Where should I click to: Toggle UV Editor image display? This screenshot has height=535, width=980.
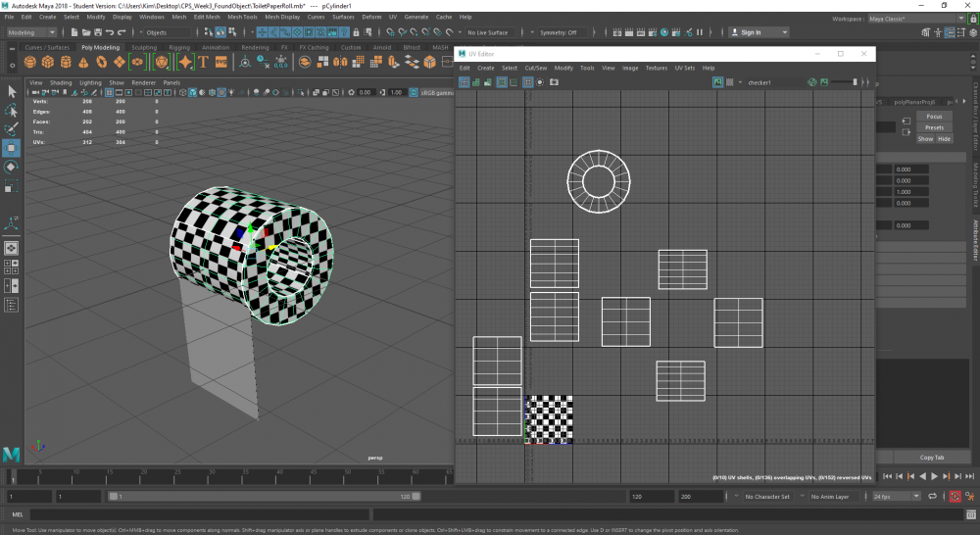coord(717,82)
